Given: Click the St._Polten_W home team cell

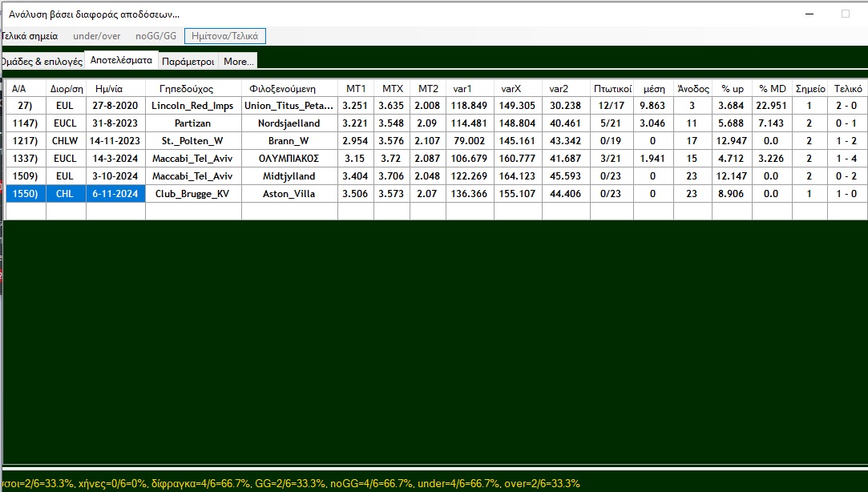Looking at the screenshot, I should click(x=193, y=141).
